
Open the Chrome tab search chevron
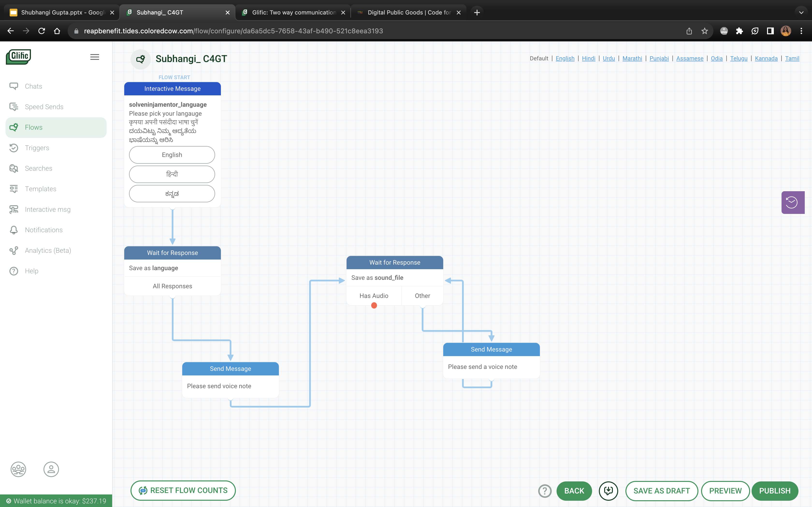coord(801,12)
